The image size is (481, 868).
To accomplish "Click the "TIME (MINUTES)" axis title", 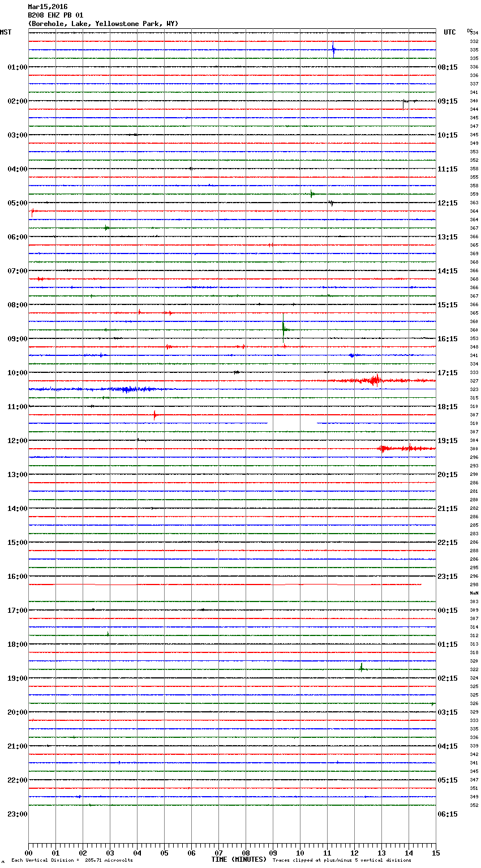I will coord(239,860).
